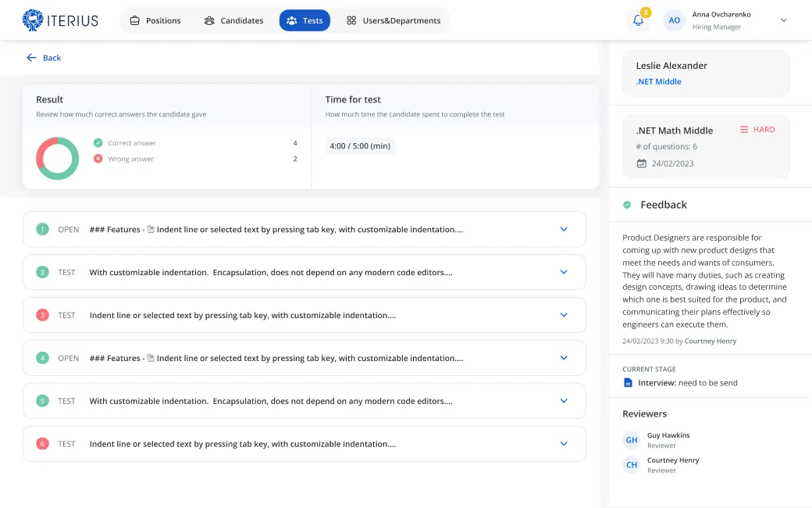Open the notifications bell icon

click(x=638, y=20)
